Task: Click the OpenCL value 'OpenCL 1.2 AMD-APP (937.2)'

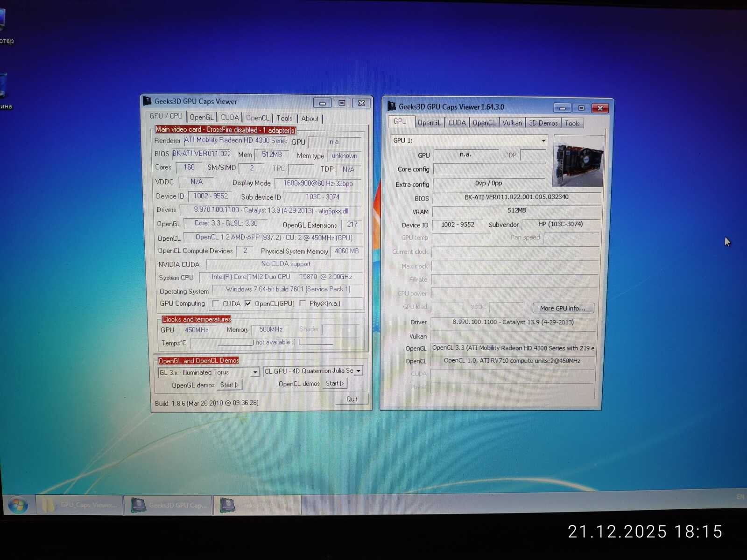Action: click(274, 238)
